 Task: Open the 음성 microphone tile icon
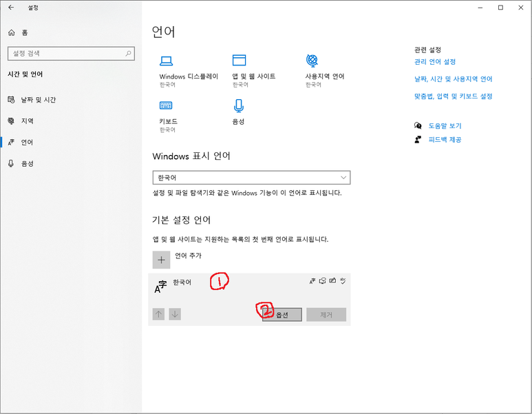pyautogui.click(x=239, y=105)
